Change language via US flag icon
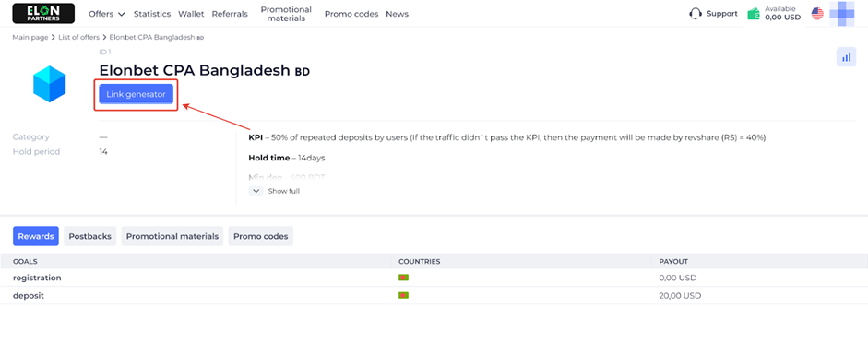The height and width of the screenshot is (344, 868). [817, 14]
